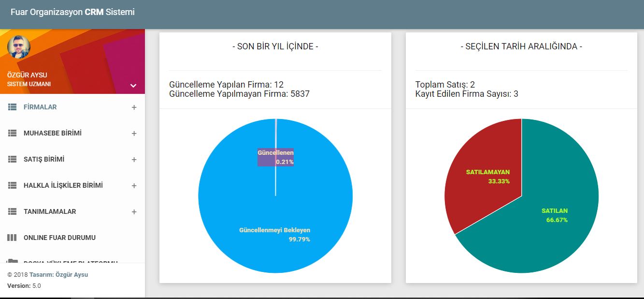Click the list icon beside FİRMALAR

(13, 107)
